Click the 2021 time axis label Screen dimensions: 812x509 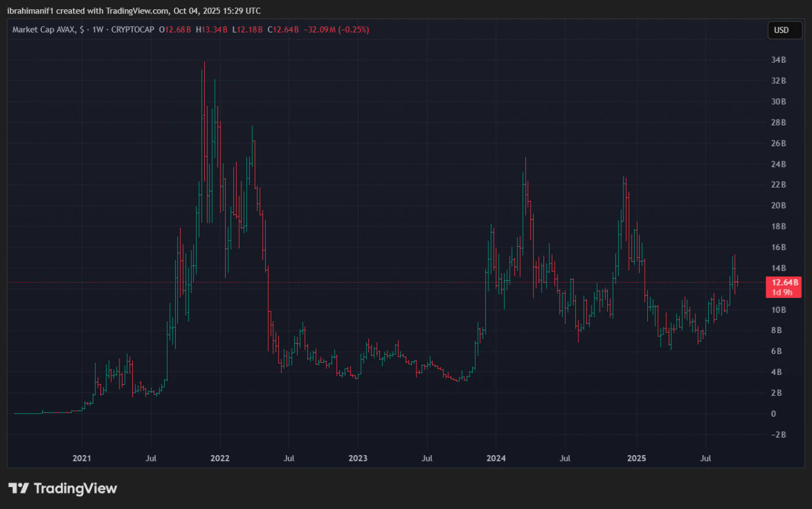[x=82, y=459]
